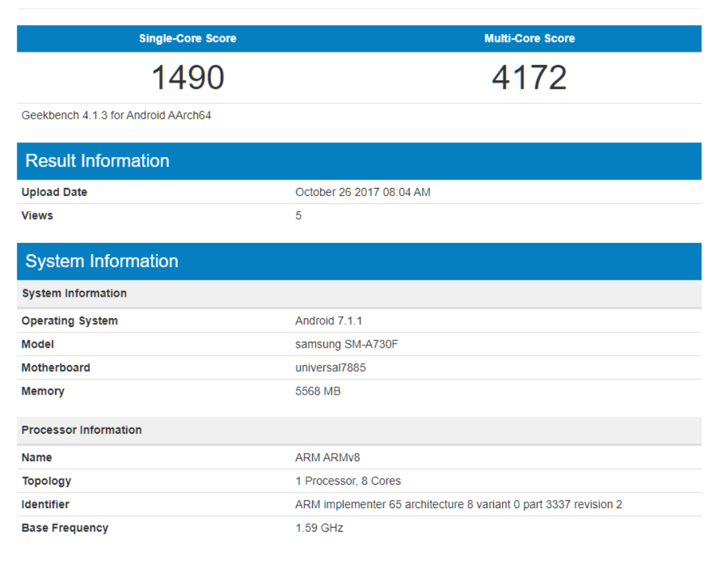
Task: Click the Geekbench 4.1.3 for Android text
Action: [116, 115]
